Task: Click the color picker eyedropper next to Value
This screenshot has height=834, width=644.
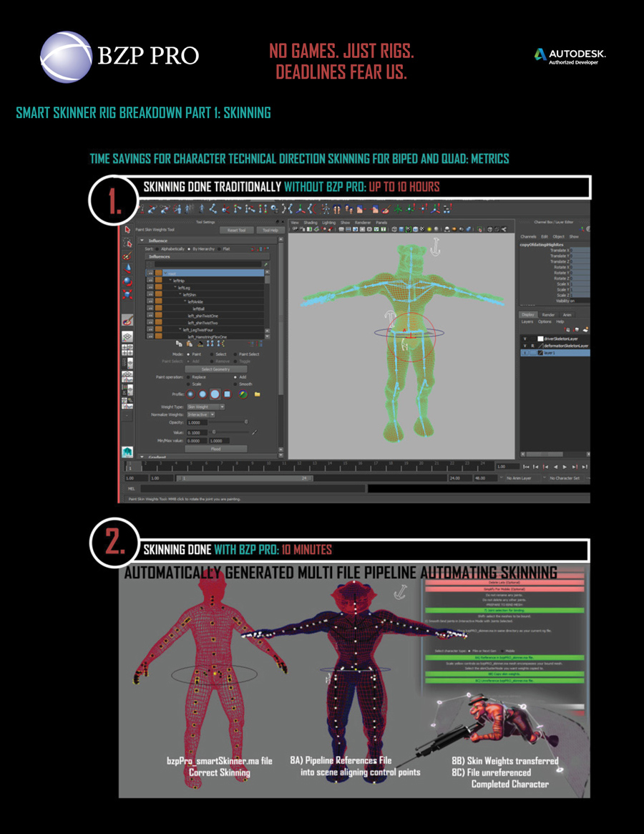Action: [x=254, y=432]
